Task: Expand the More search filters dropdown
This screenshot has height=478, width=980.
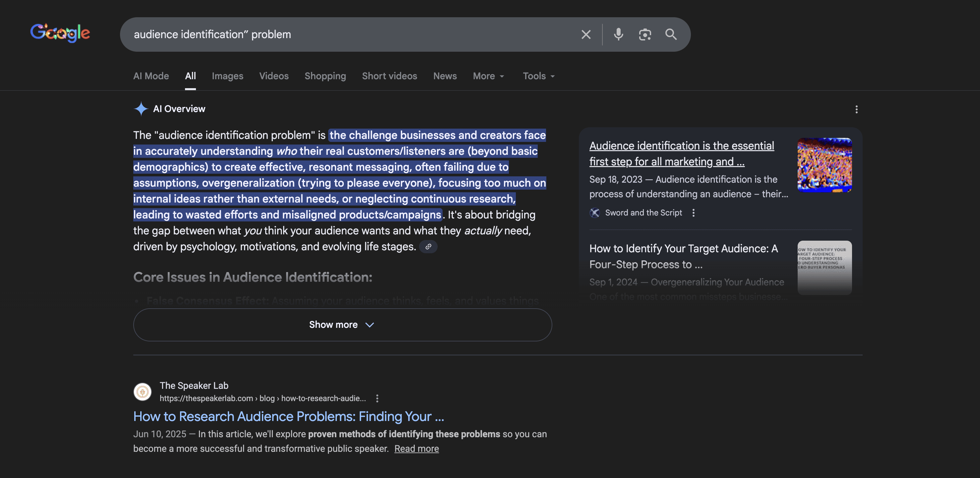Action: (488, 76)
